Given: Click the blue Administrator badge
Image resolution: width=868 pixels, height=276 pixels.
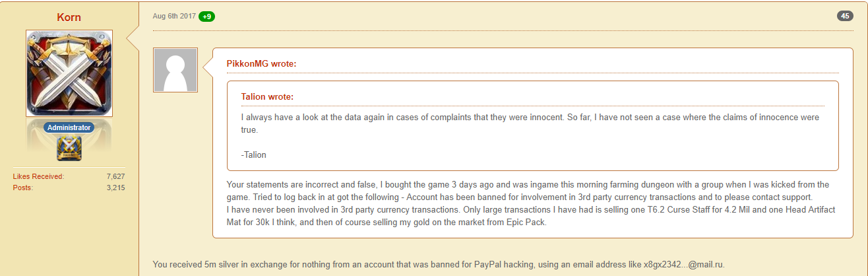Looking at the screenshot, I should (69, 127).
